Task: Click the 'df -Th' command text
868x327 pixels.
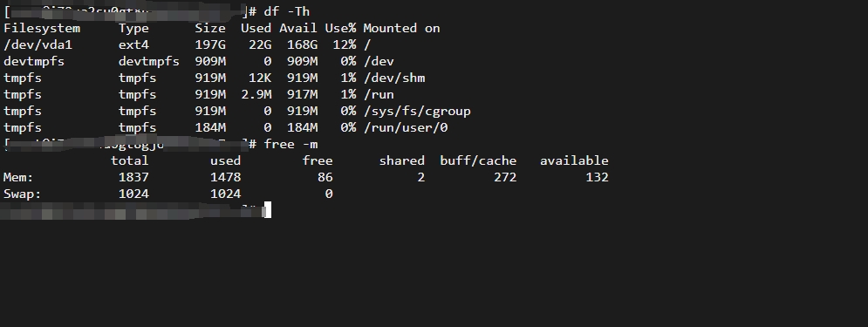Action: (x=287, y=11)
